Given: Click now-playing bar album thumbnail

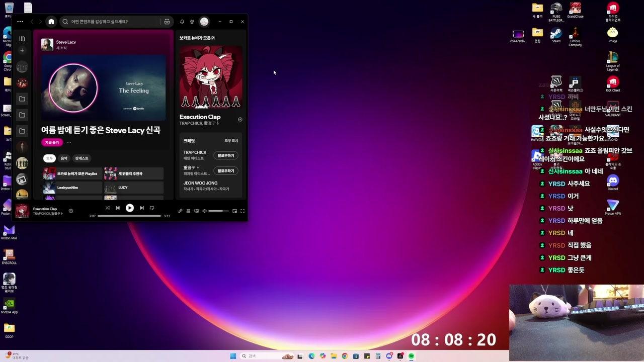Looking at the screenshot, I should (22, 211).
